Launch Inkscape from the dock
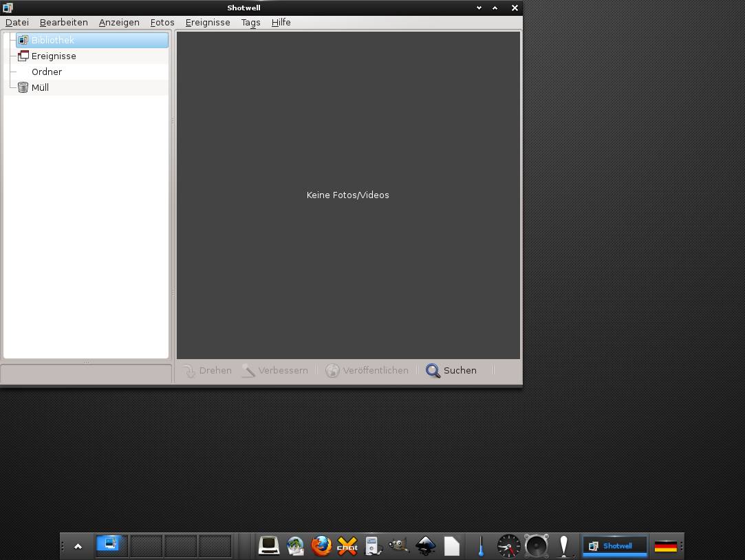 tap(426, 546)
